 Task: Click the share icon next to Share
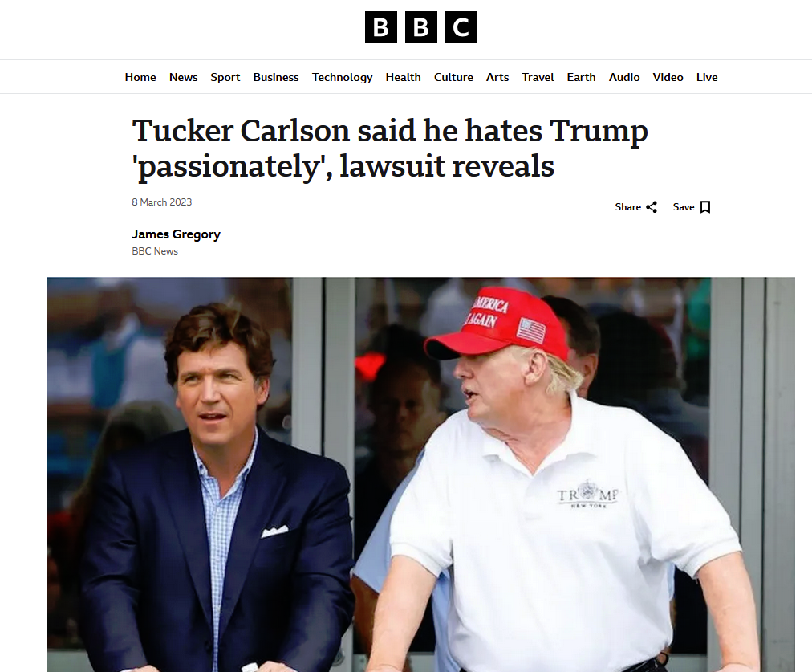[652, 207]
